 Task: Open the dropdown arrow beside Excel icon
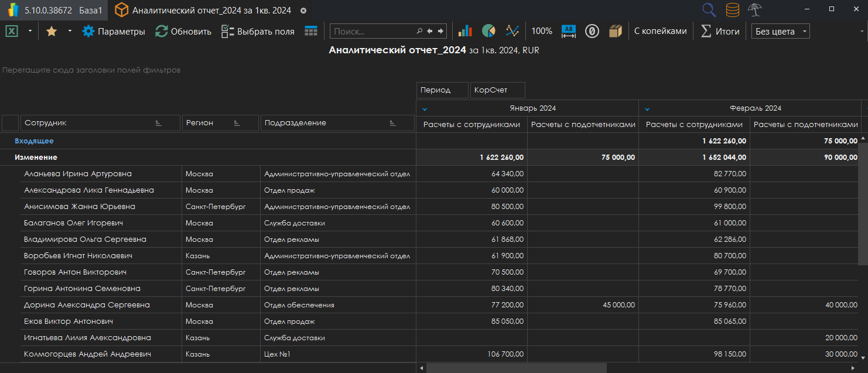tap(30, 32)
